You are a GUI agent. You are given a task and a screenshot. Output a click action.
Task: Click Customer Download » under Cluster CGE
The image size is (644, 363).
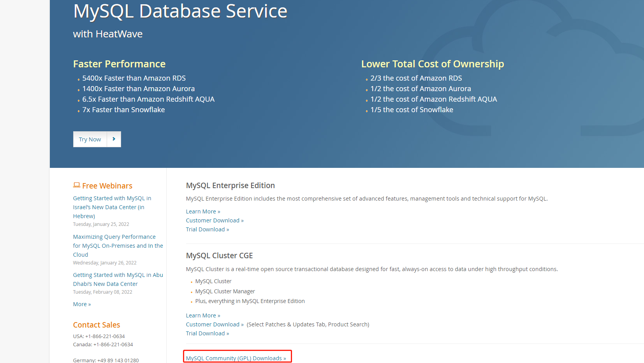click(x=215, y=324)
